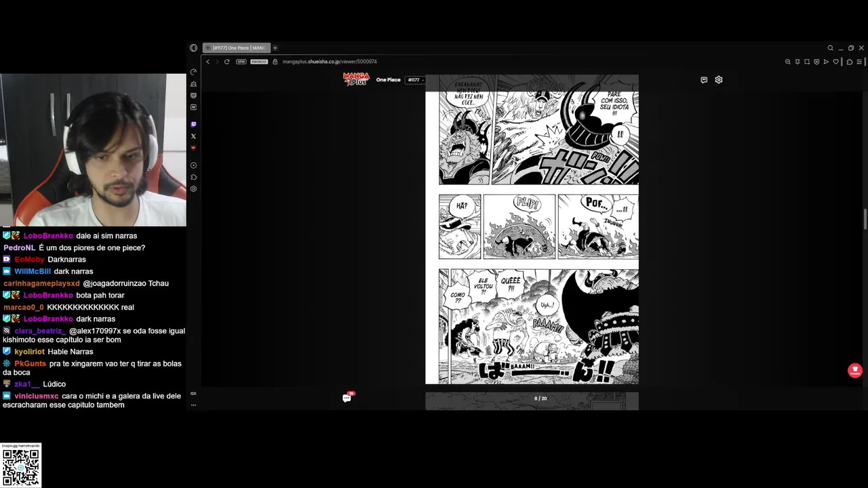Expand the #1177 chapter dropdown
Image resolution: width=868 pixels, height=488 pixels.
pyautogui.click(x=415, y=80)
